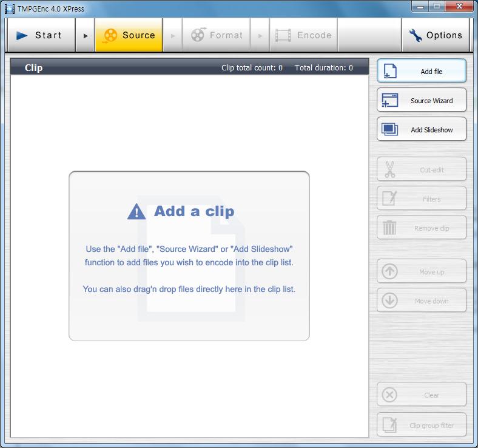
Task: Minimize the TMPGEnc window
Action: click(x=420, y=7)
